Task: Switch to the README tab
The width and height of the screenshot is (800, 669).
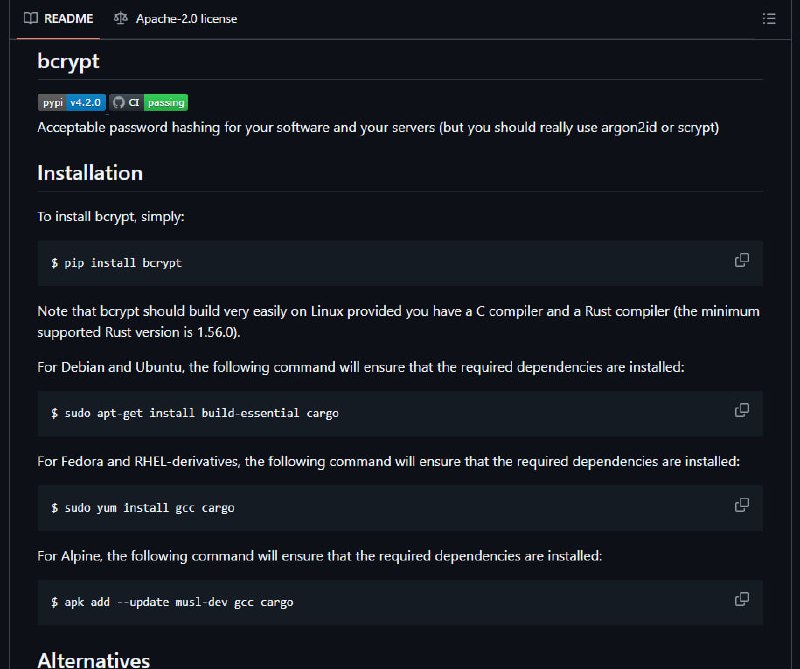Action: tap(59, 19)
